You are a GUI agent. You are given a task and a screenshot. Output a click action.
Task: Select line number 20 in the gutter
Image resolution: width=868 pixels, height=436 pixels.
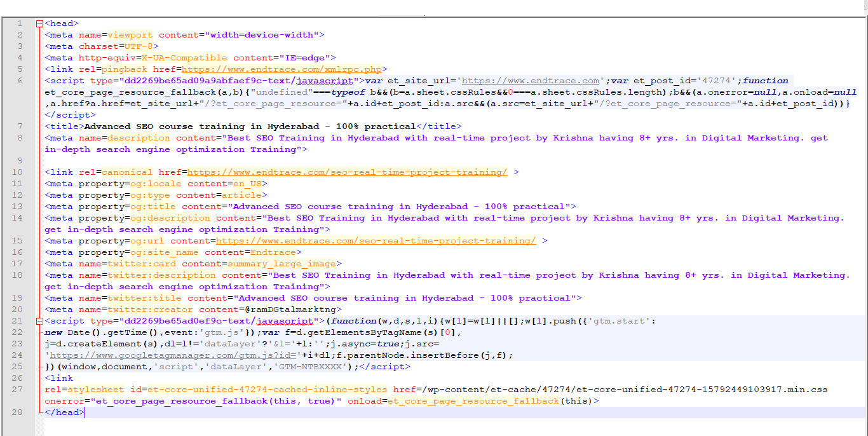tap(17, 310)
